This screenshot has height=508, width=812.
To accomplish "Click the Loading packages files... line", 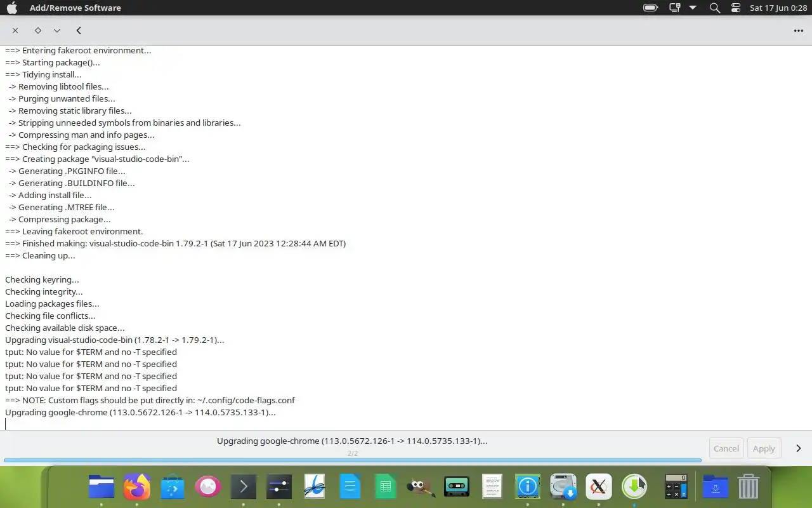I will (x=52, y=304).
